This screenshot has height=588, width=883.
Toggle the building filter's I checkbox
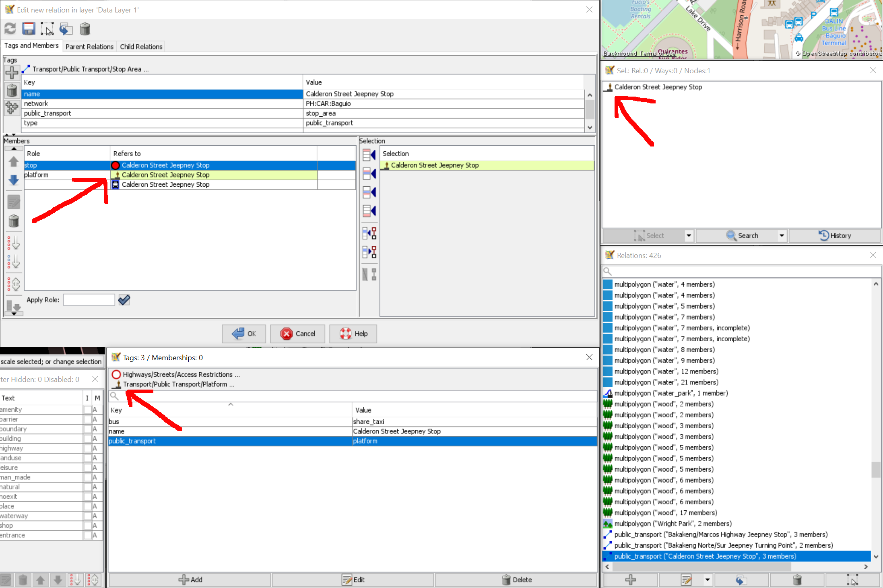[87, 439]
